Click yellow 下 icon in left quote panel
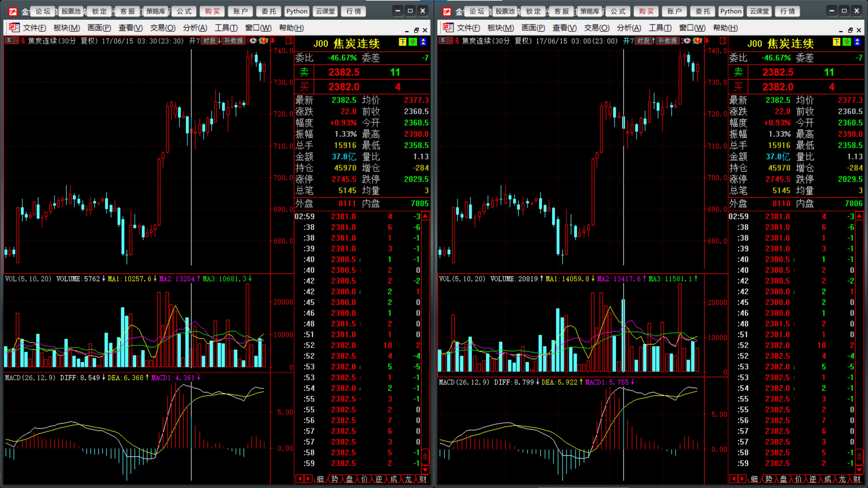Viewport: 868px width, 488px height. (402, 42)
